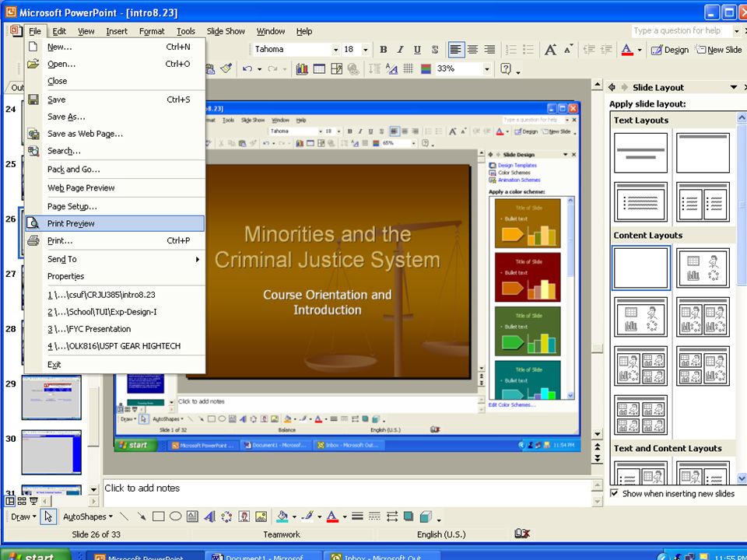This screenshot has width=747, height=560.
Task: Open the Undo history dropdown arrow
Action: [x=260, y=69]
